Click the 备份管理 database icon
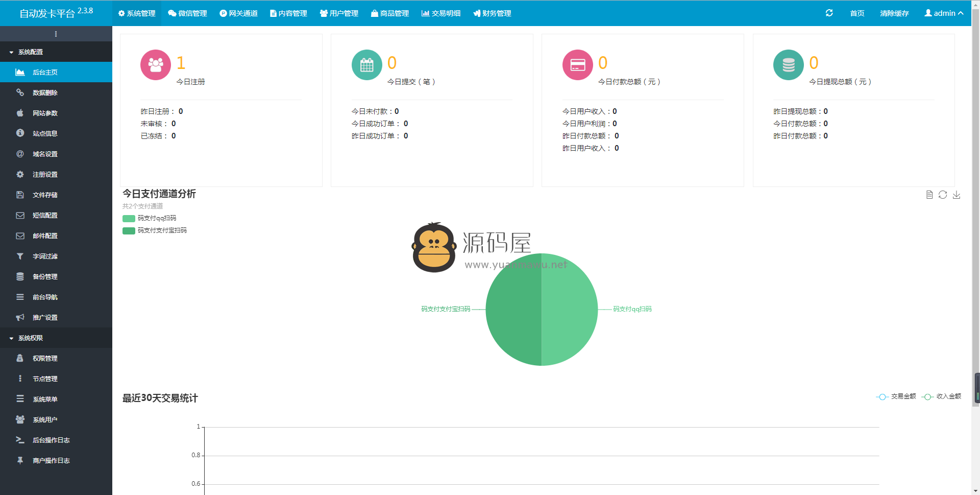 pos(20,276)
